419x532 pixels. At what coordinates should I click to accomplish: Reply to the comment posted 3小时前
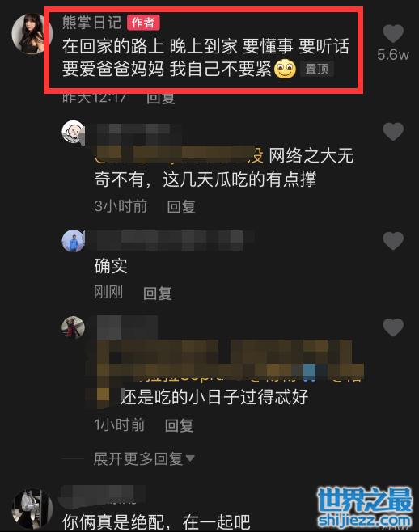(x=181, y=207)
